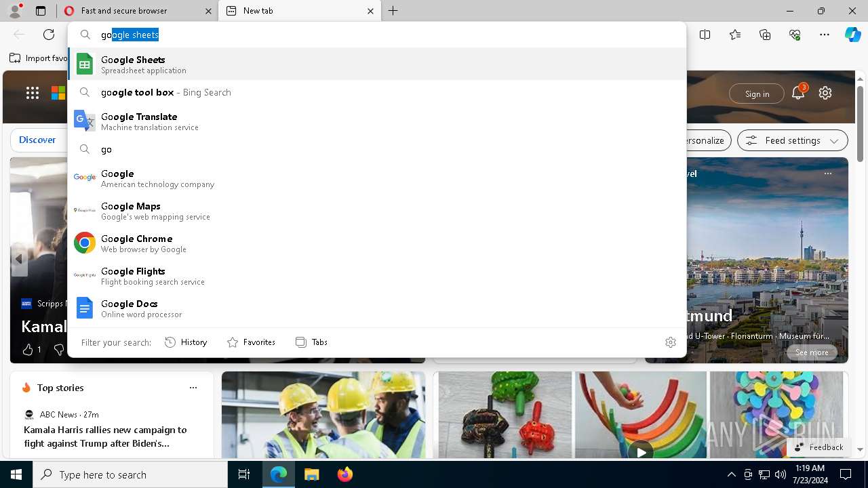The image size is (868, 488).
Task: Open Firefox from the taskbar
Action: click(x=344, y=474)
